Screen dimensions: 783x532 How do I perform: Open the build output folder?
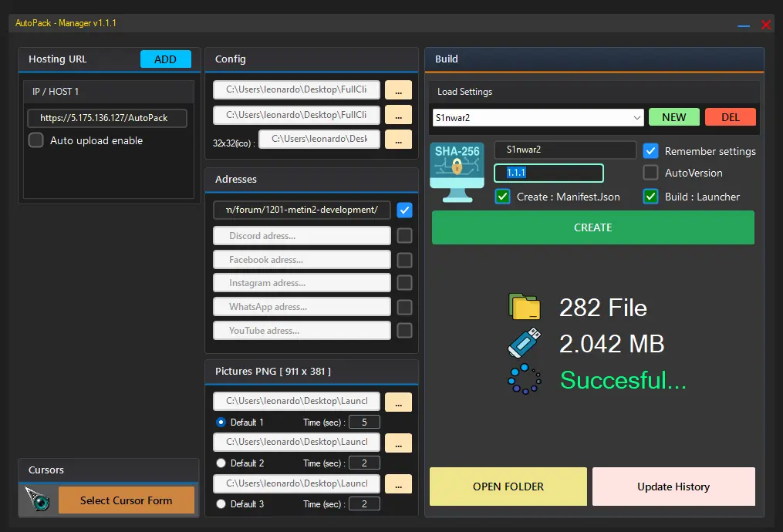(x=508, y=487)
